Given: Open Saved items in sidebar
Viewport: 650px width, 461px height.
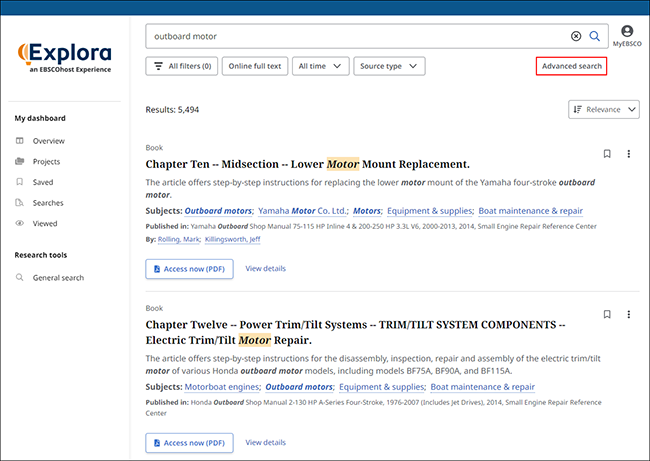Looking at the screenshot, I should (x=34, y=182).
